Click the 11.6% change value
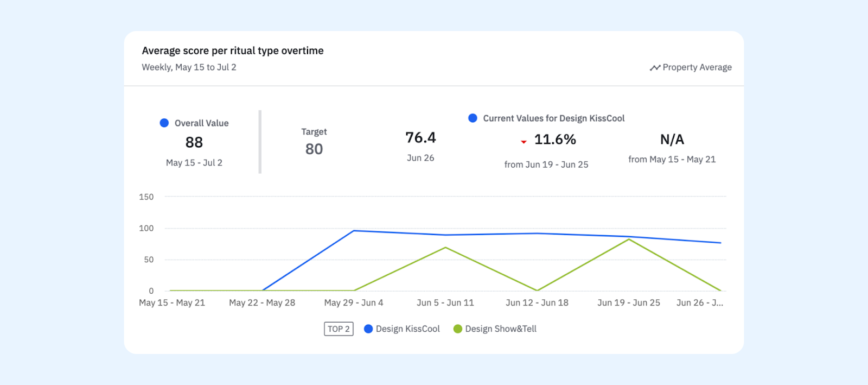Screen dimensions: 868x385 tap(555, 140)
